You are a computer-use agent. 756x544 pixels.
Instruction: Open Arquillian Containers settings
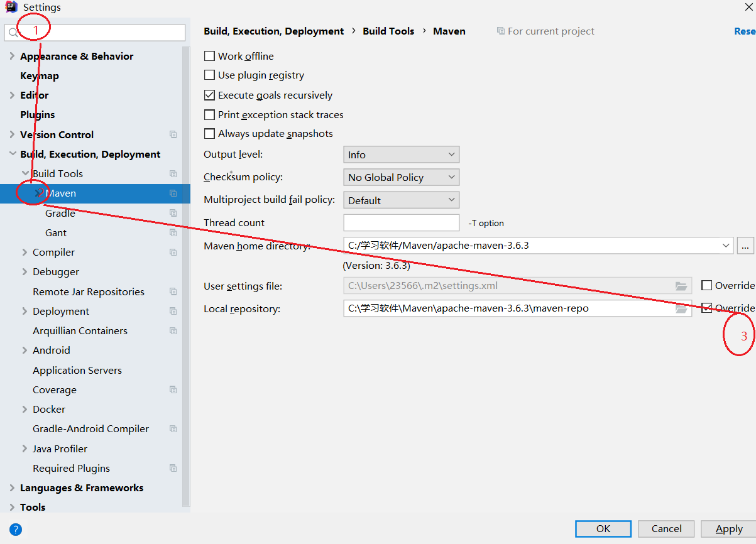click(x=80, y=330)
